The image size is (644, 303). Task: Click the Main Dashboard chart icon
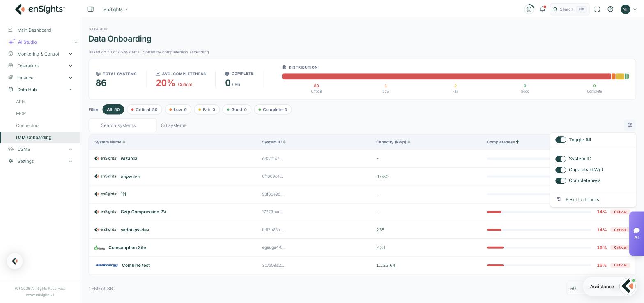pyautogui.click(x=10, y=30)
